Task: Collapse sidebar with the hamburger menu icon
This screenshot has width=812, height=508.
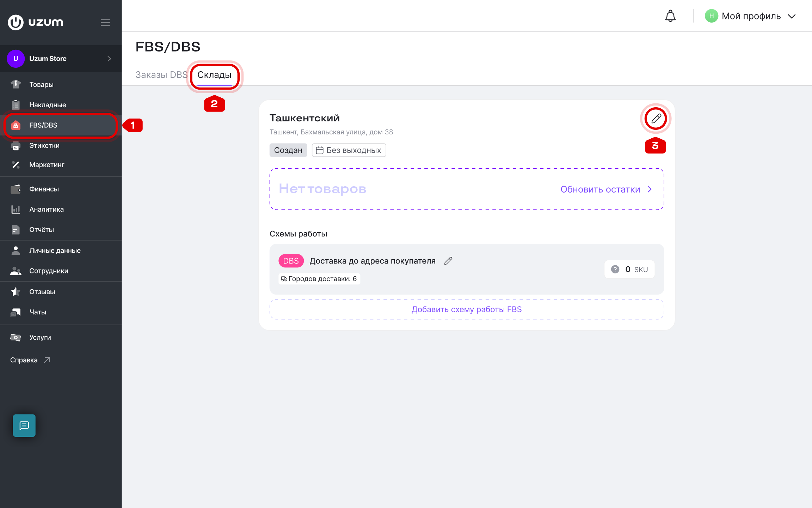Action: coord(105,23)
